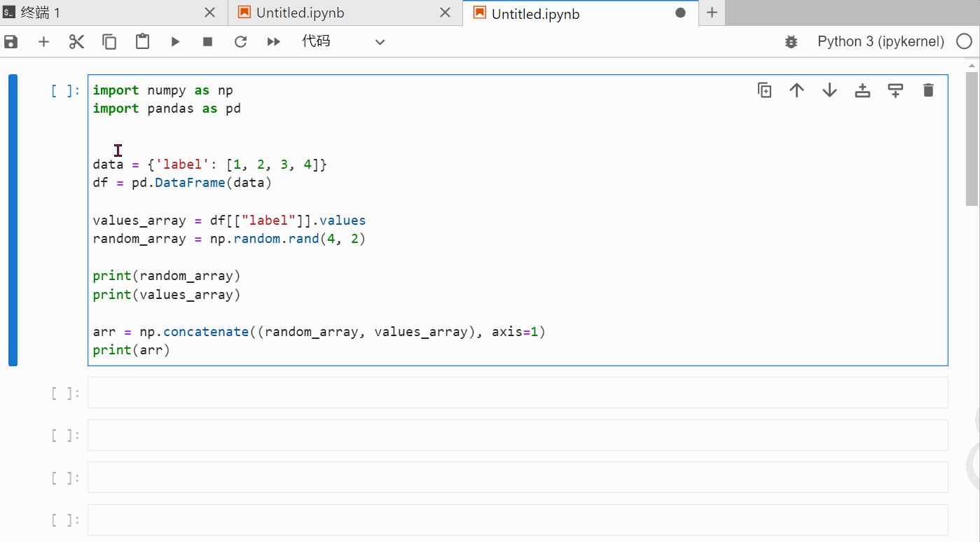Close the first Untitled.ipynb tab
The width and height of the screenshot is (980, 542).
tap(445, 13)
